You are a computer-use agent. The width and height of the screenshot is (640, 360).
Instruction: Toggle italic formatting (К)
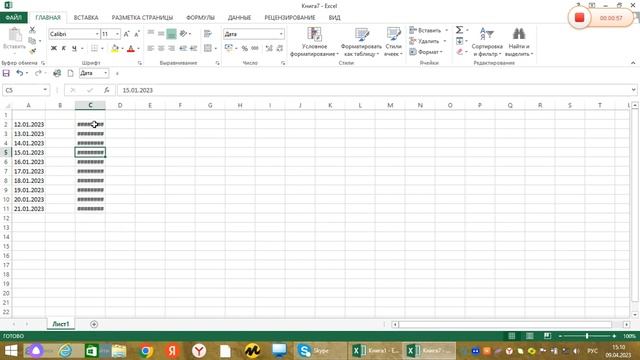click(64, 48)
